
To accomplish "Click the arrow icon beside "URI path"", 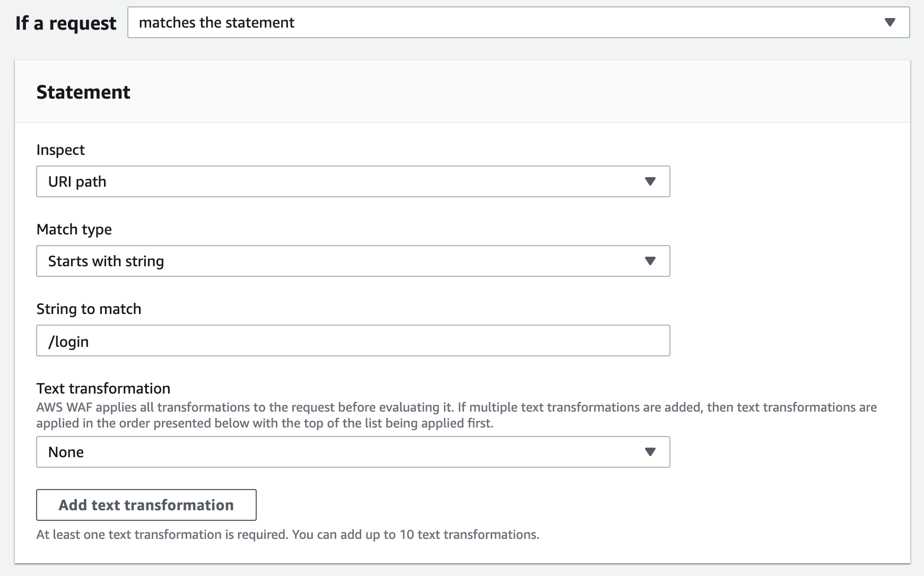I will click(651, 181).
